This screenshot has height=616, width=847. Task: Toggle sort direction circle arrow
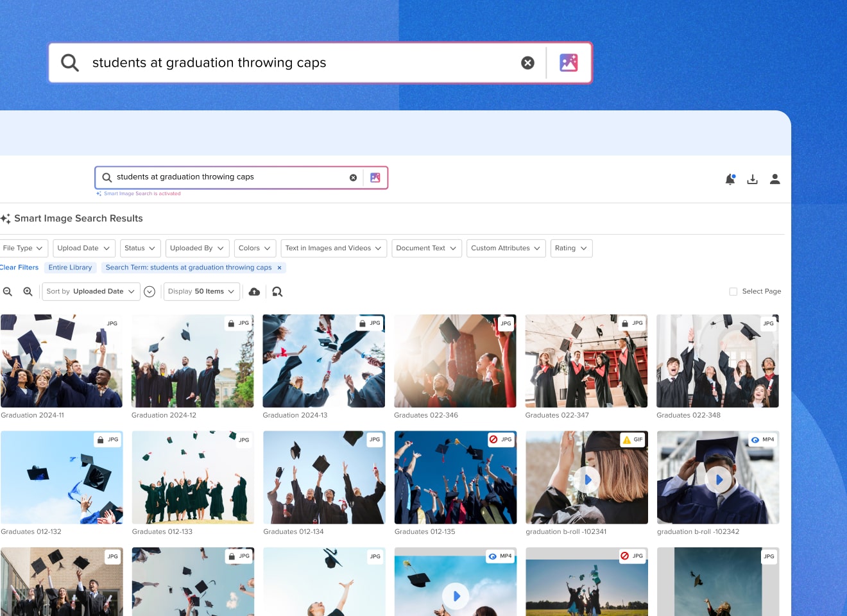[150, 292]
